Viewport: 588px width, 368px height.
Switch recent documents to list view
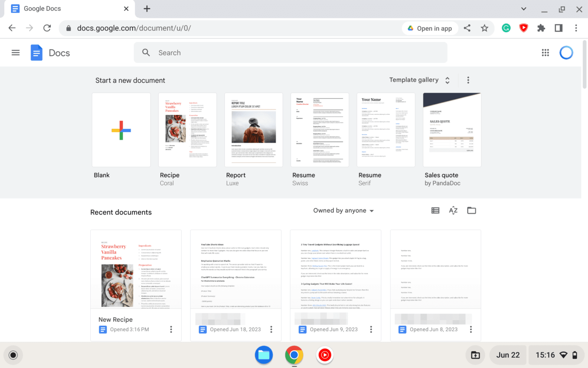(x=435, y=210)
